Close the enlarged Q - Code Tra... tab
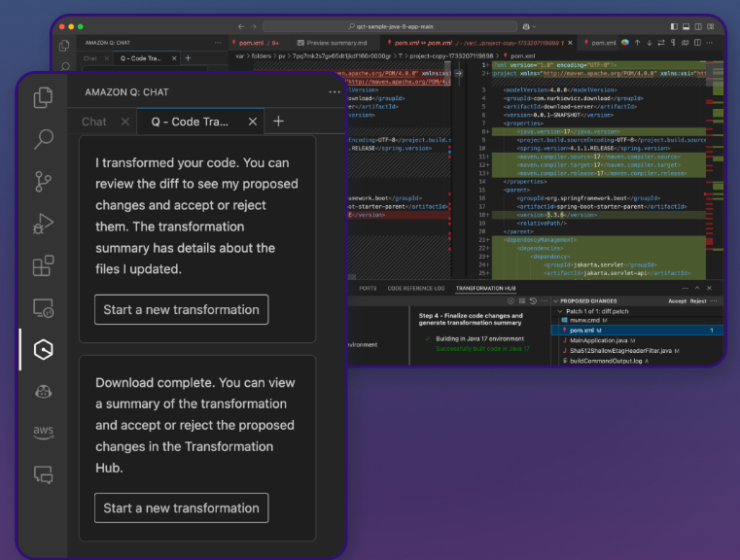The height and width of the screenshot is (560, 740). [x=253, y=122]
